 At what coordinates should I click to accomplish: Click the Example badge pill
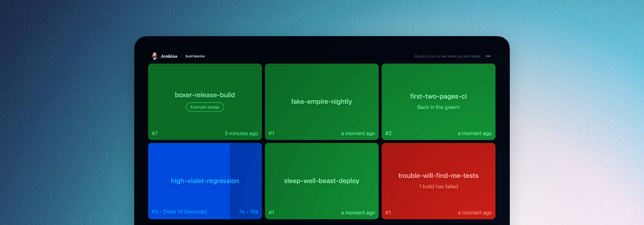(205, 107)
